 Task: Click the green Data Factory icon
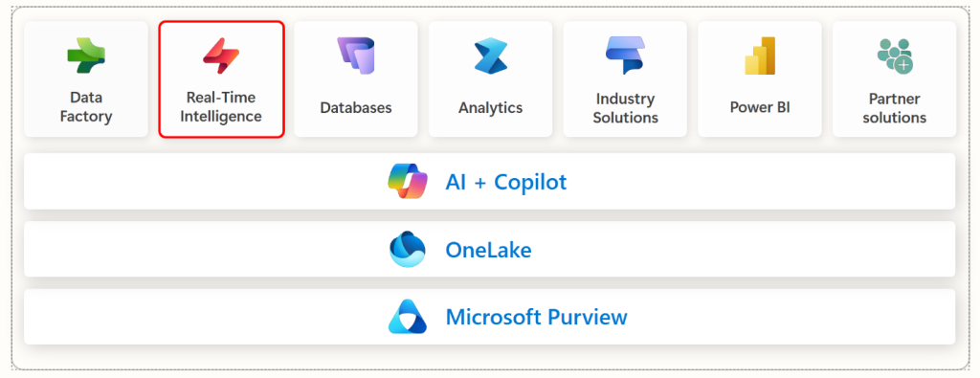(86, 56)
